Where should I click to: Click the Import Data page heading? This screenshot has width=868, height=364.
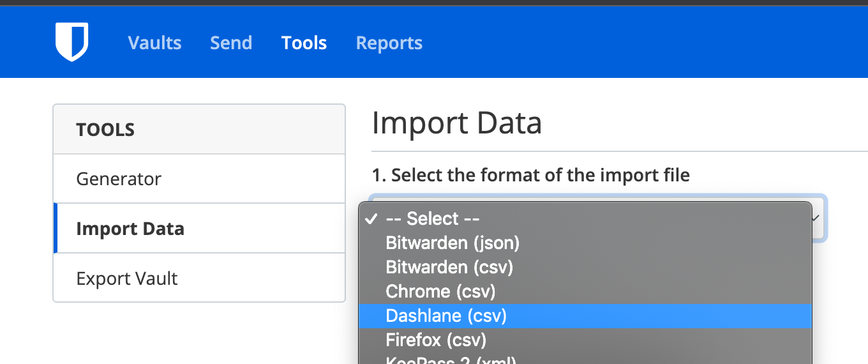click(x=456, y=123)
